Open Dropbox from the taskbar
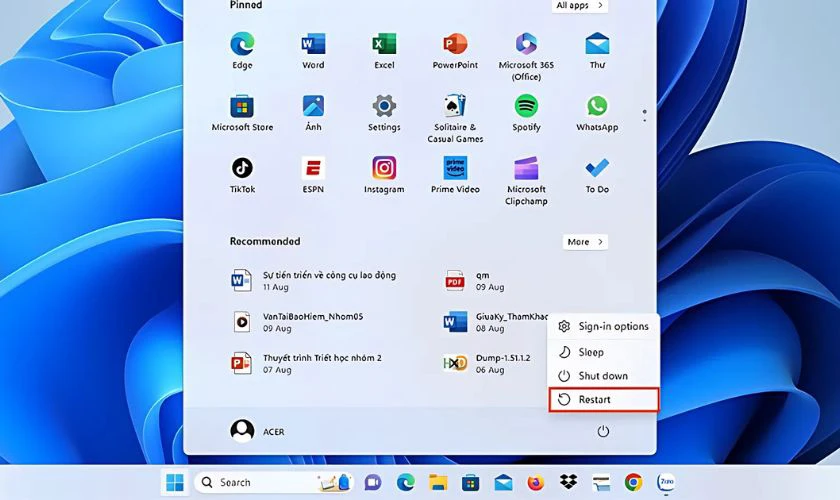 click(x=568, y=482)
